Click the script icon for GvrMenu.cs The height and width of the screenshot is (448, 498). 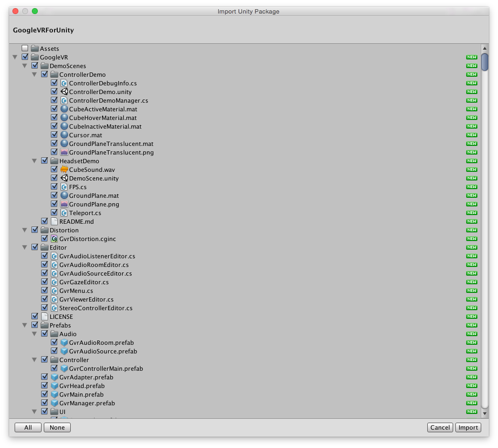click(55, 291)
